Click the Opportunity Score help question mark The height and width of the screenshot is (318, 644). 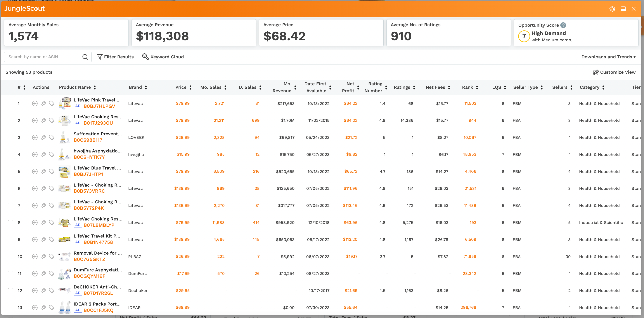[x=563, y=25]
